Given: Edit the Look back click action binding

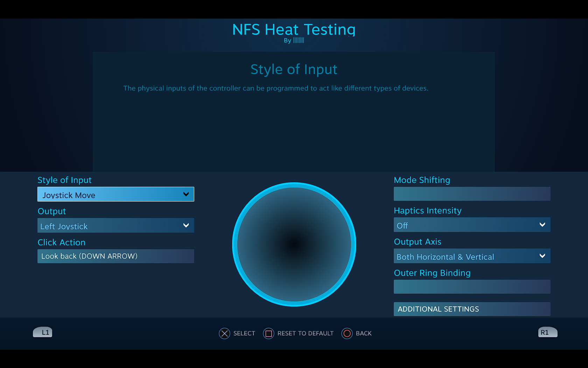Looking at the screenshot, I should (116, 256).
